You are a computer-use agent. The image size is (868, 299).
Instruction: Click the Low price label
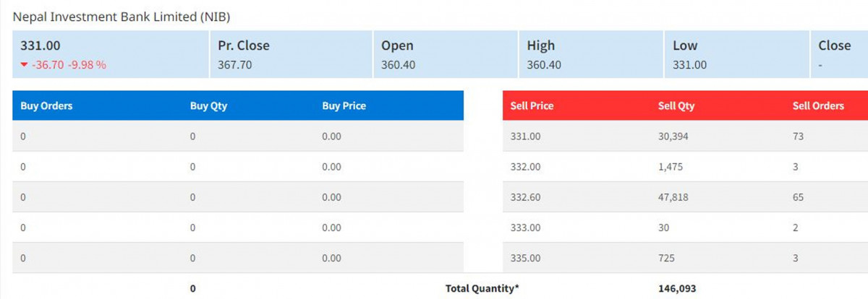[x=685, y=45]
